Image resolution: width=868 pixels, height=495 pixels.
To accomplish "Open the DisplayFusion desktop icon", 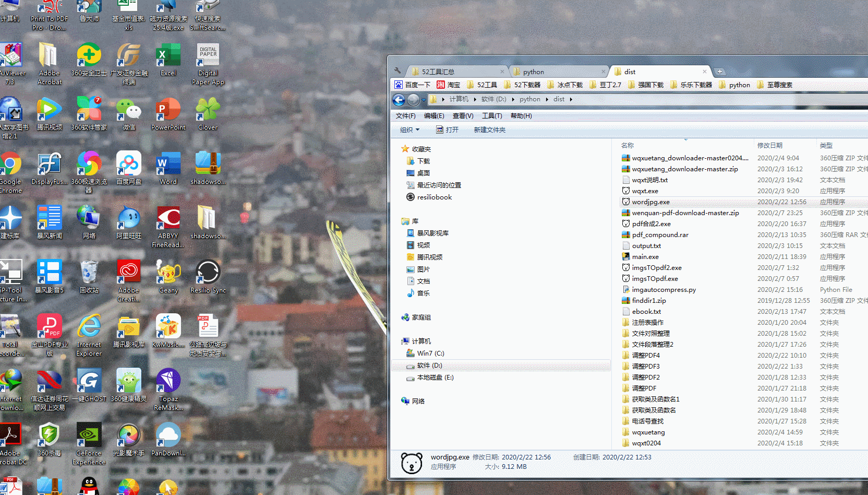I will point(50,169).
